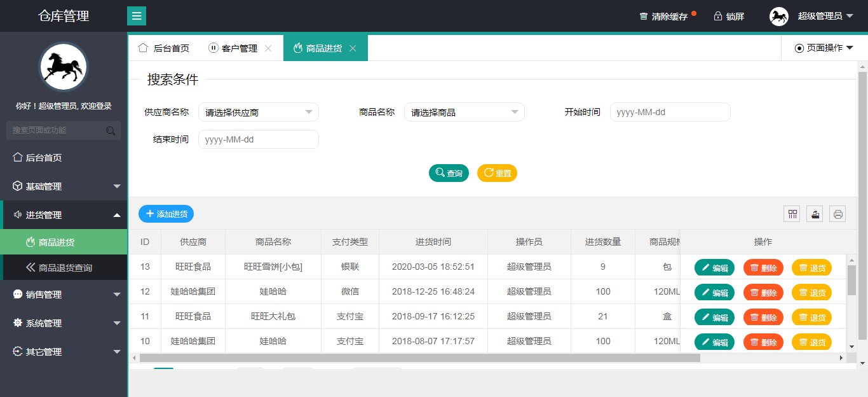
Task: Click the yellow 重置 reset button
Action: click(497, 173)
